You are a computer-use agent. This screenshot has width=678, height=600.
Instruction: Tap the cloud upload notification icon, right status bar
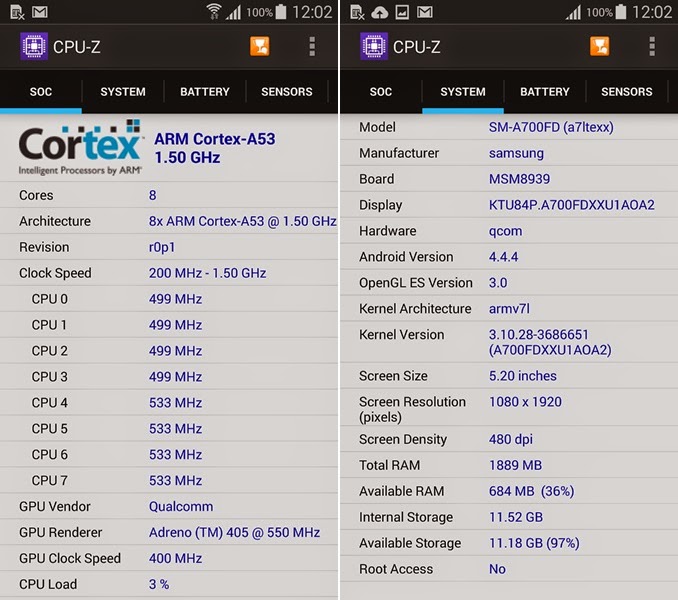[x=380, y=13]
